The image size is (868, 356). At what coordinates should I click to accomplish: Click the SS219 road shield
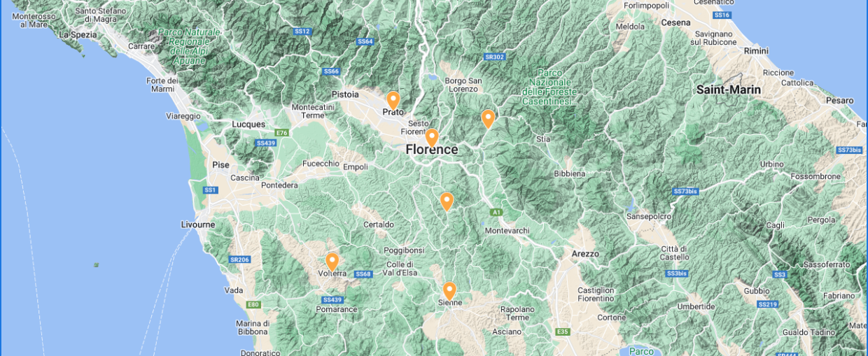768,304
